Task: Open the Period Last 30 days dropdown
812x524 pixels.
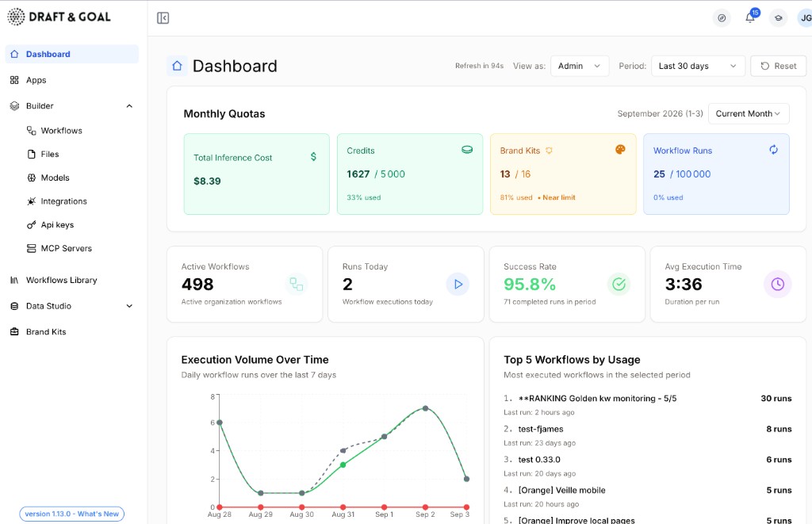Action: pyautogui.click(x=698, y=66)
